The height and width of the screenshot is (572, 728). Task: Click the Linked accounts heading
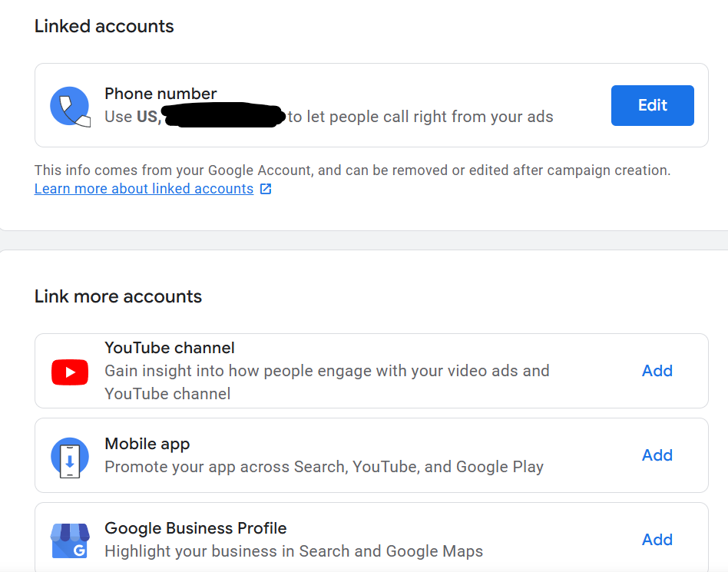click(x=104, y=26)
